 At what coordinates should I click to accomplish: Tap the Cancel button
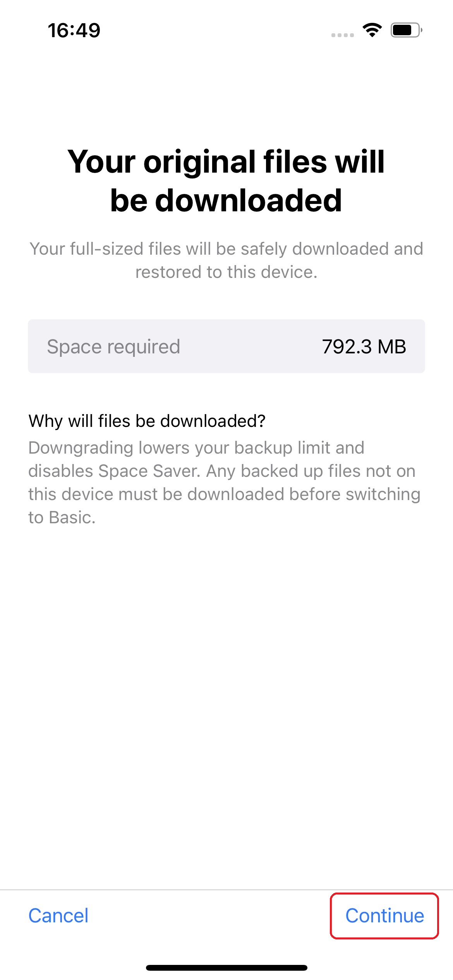tap(58, 916)
